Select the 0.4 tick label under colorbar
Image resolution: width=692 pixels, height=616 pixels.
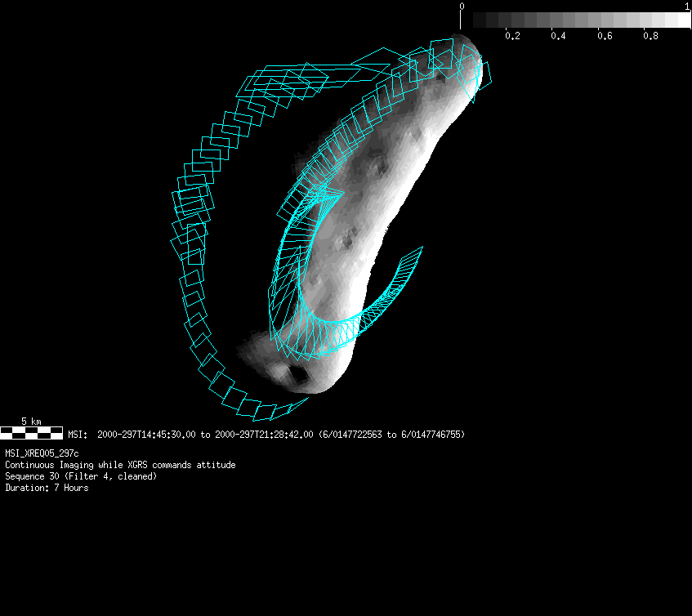point(558,36)
